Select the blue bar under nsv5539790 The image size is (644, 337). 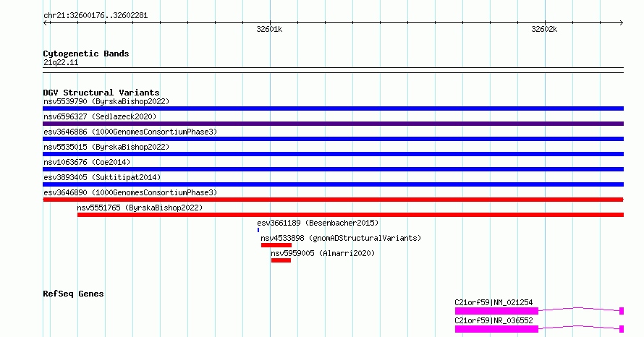tap(333, 108)
